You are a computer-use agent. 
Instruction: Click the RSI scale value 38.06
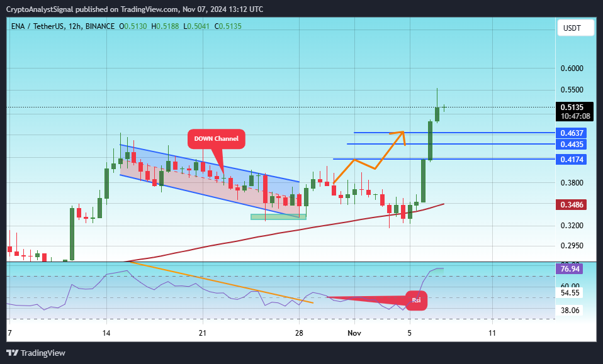(x=570, y=310)
